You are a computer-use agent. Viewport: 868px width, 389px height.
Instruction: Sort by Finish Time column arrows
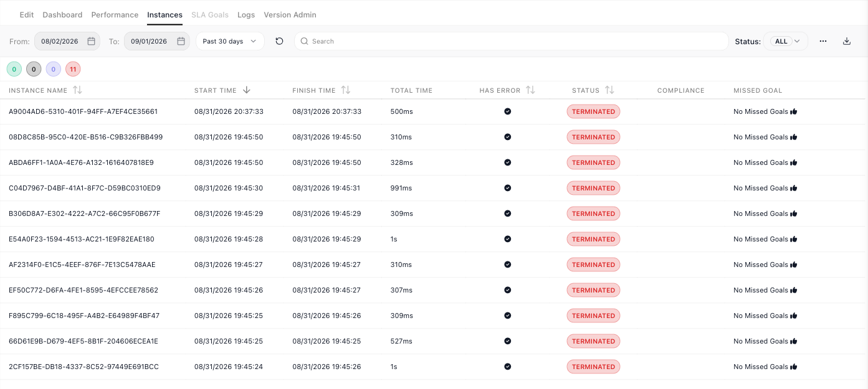click(x=346, y=90)
